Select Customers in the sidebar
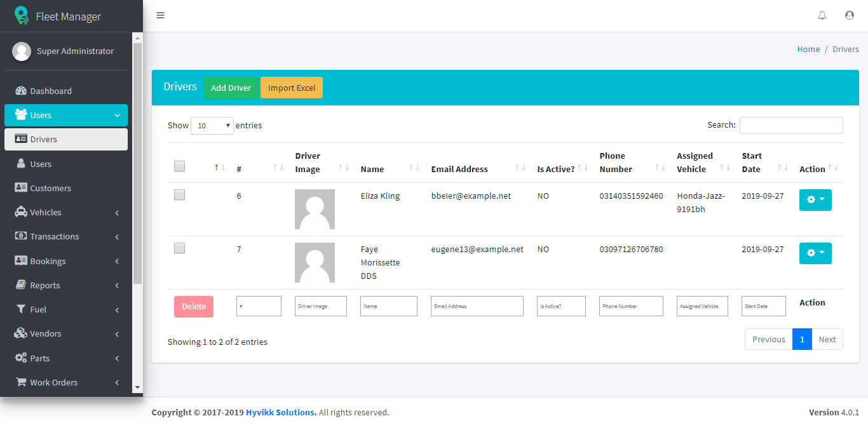868x428 pixels. pyautogui.click(x=66, y=188)
